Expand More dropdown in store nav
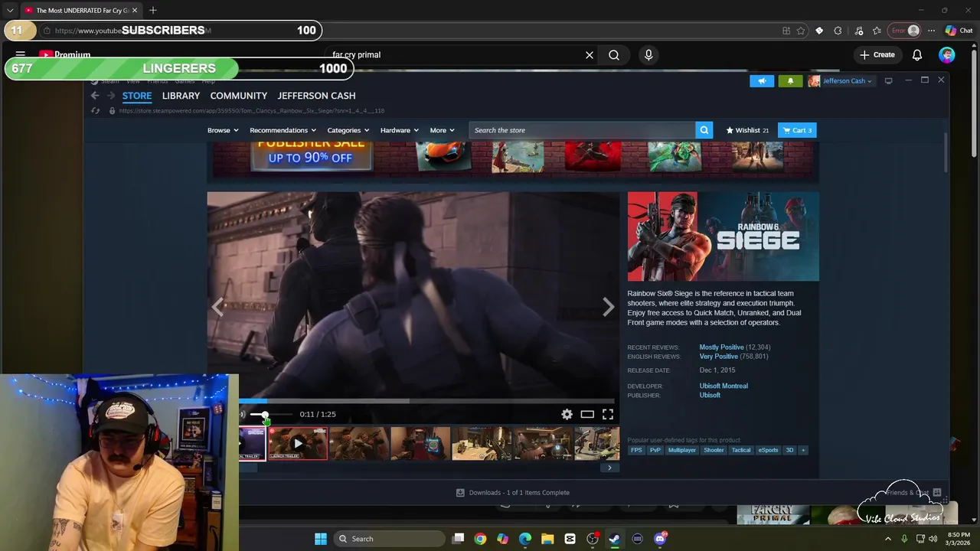Image resolution: width=980 pixels, height=551 pixels. click(442, 130)
